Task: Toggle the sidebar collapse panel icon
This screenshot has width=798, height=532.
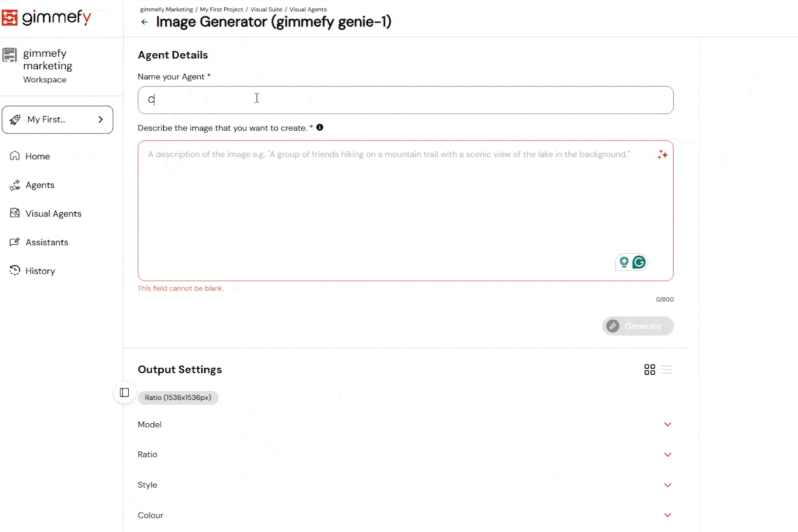Action: coord(124,393)
